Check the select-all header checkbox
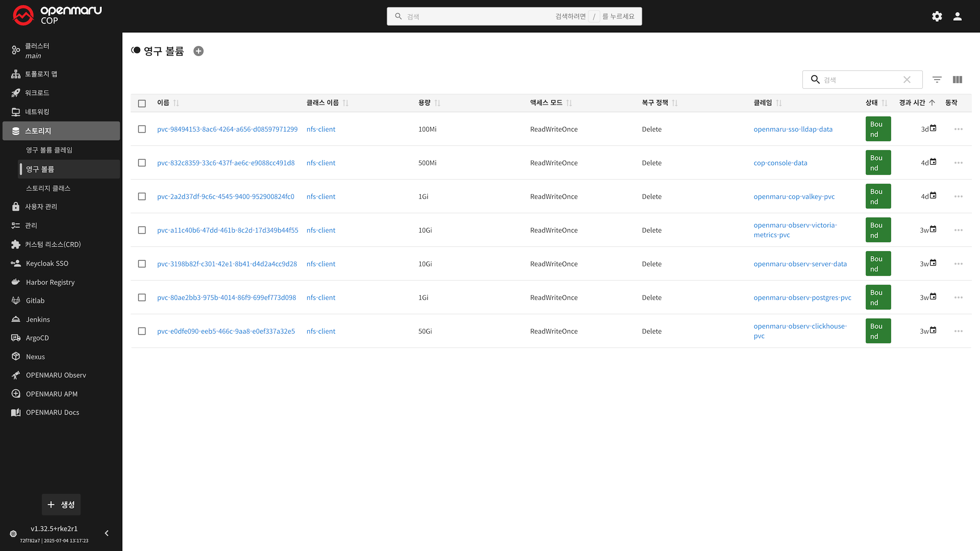 tap(142, 104)
